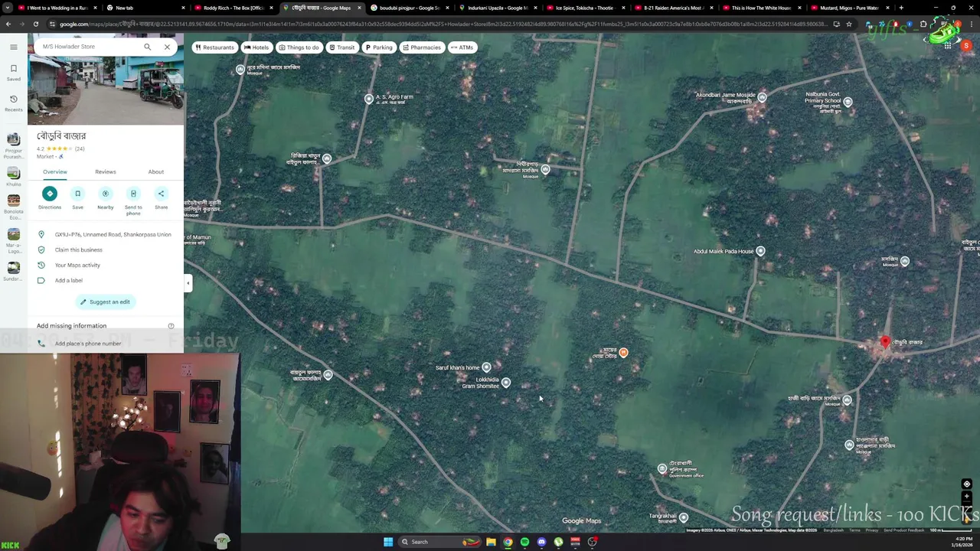Open Your Maps activity
This screenshot has height=551, width=980.
[106, 265]
